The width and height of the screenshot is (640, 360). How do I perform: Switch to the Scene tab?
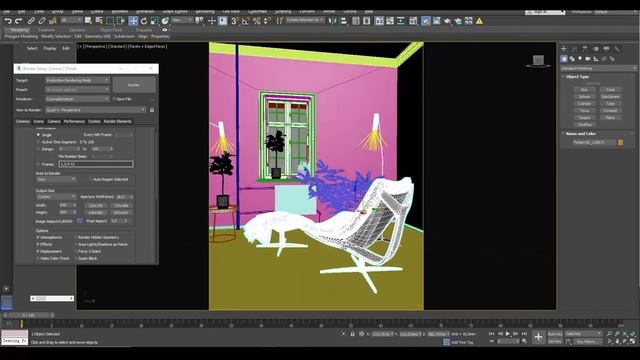click(x=38, y=121)
